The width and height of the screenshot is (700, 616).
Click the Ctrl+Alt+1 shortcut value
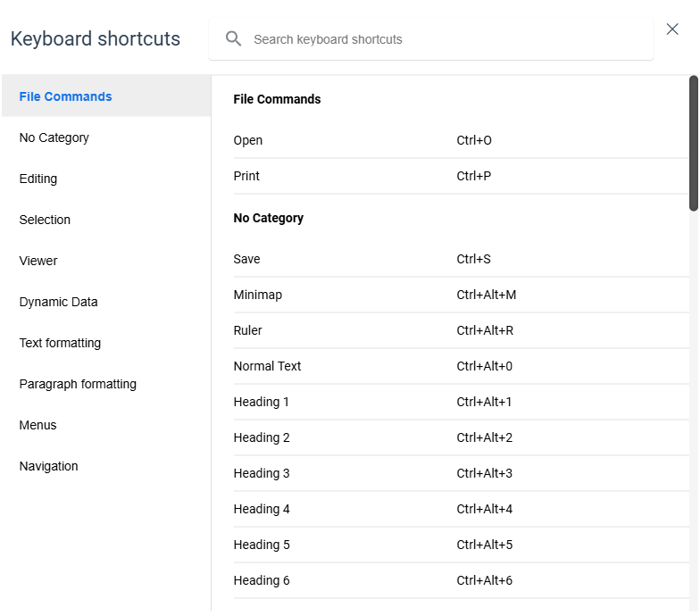[x=484, y=402]
